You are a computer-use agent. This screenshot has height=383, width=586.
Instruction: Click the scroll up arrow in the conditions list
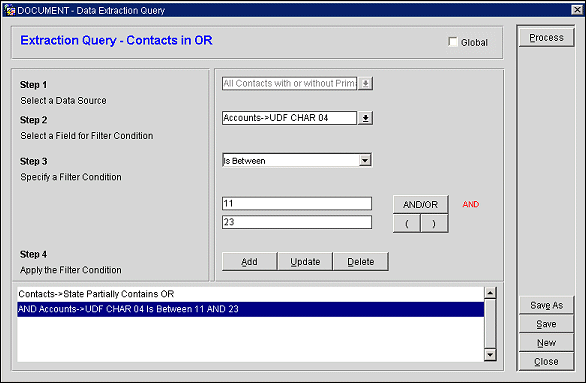pos(490,293)
